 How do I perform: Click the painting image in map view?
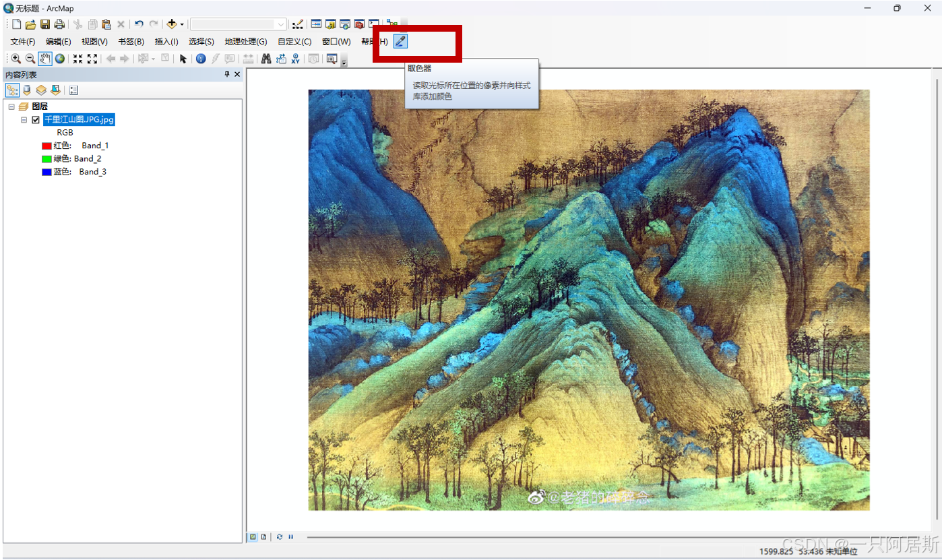pyautogui.click(x=589, y=300)
